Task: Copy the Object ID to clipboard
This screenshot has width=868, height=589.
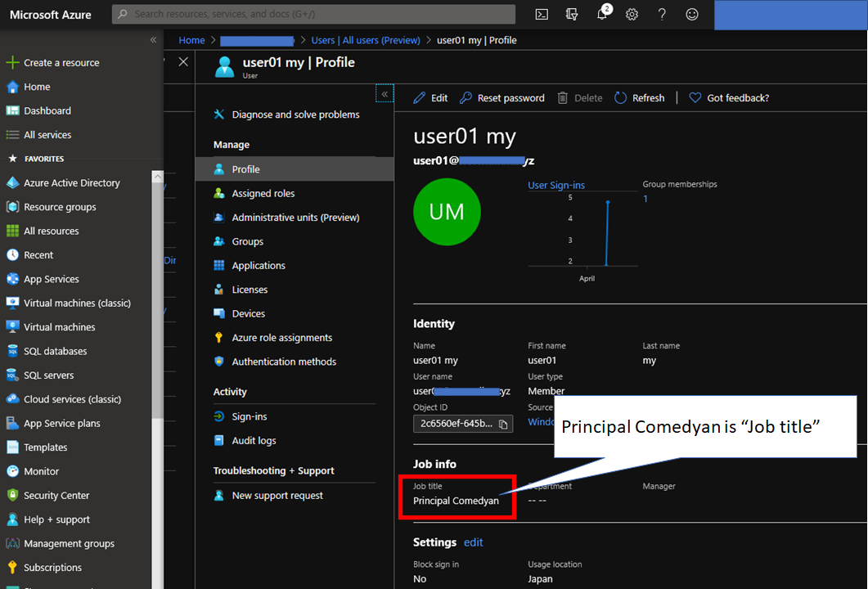Action: (x=502, y=424)
